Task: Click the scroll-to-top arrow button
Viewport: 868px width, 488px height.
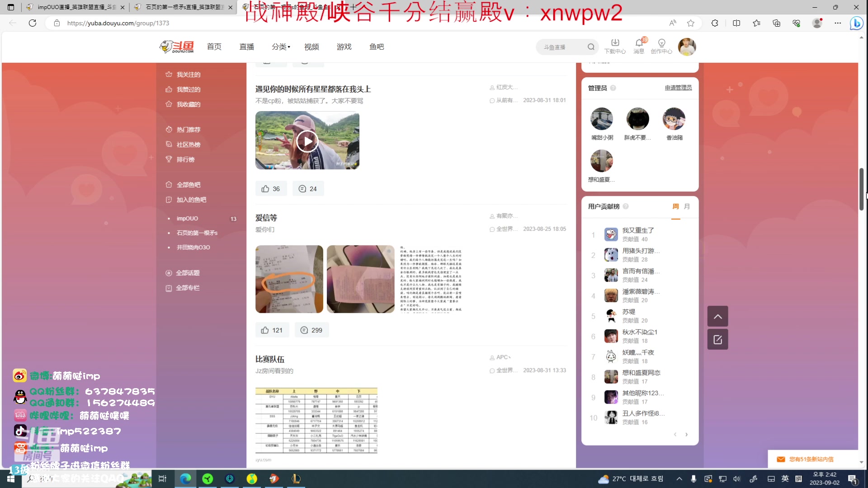Action: click(717, 316)
